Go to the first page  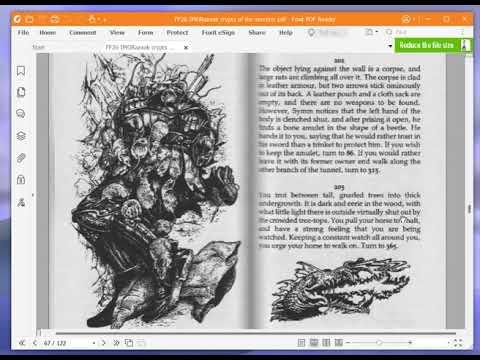[x=22, y=343]
